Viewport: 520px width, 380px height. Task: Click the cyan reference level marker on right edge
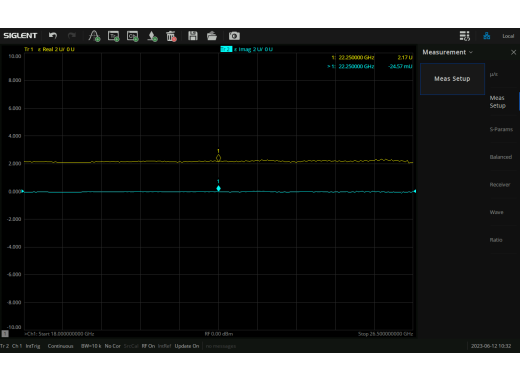pyautogui.click(x=415, y=191)
